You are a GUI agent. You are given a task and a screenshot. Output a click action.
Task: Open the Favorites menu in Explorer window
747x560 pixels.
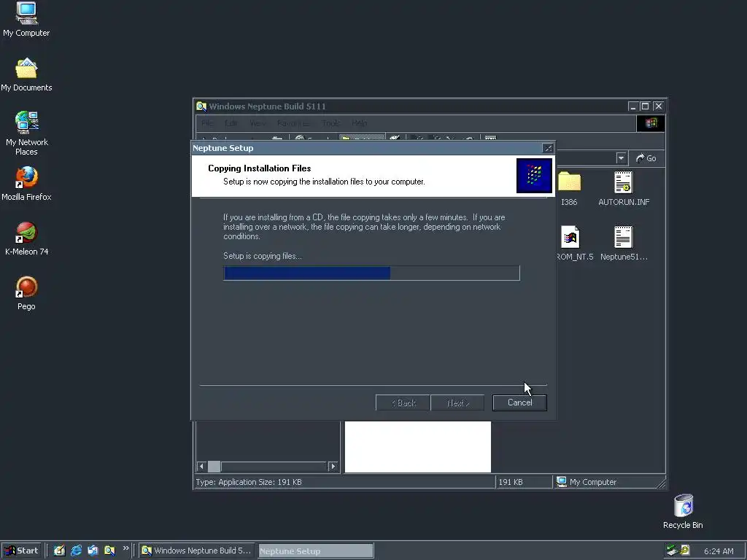coord(293,123)
